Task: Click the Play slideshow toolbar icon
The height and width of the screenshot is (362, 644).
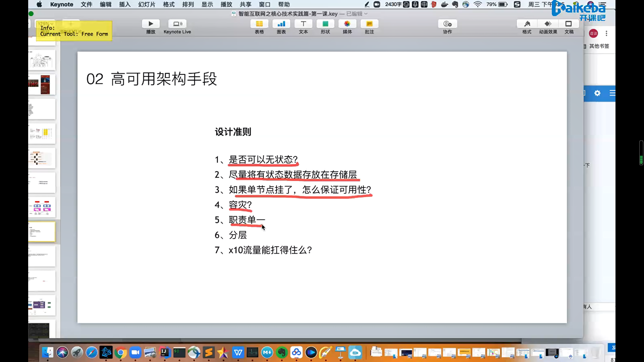Action: pyautogui.click(x=151, y=24)
